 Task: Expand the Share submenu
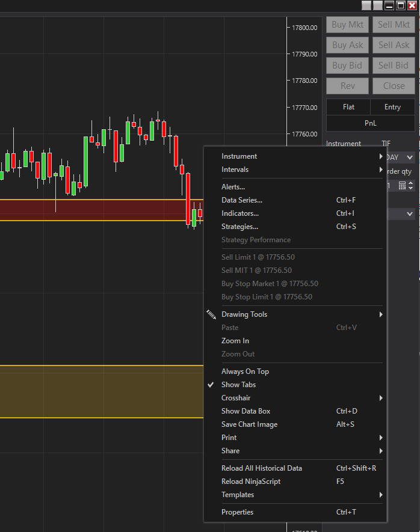295,451
